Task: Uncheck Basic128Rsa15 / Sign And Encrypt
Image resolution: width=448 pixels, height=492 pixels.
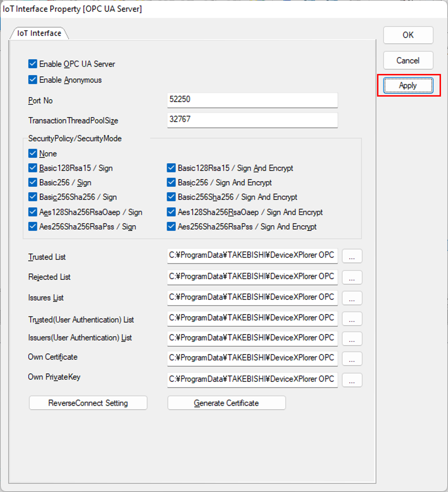Action: pos(171,168)
